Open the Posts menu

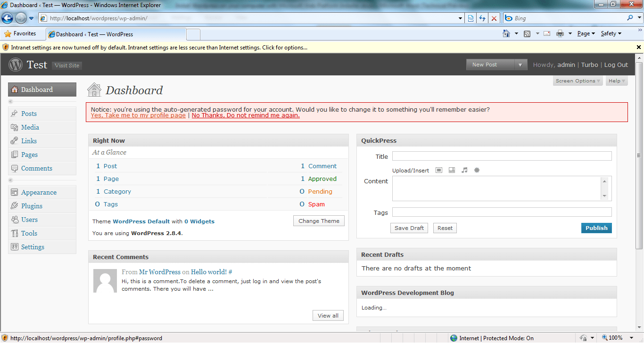(x=42, y=114)
